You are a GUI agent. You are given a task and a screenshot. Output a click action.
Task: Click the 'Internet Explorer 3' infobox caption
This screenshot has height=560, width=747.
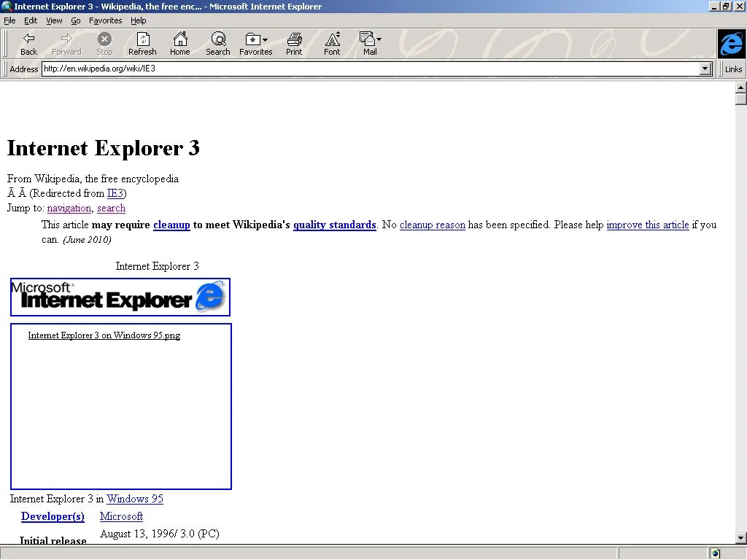click(158, 266)
